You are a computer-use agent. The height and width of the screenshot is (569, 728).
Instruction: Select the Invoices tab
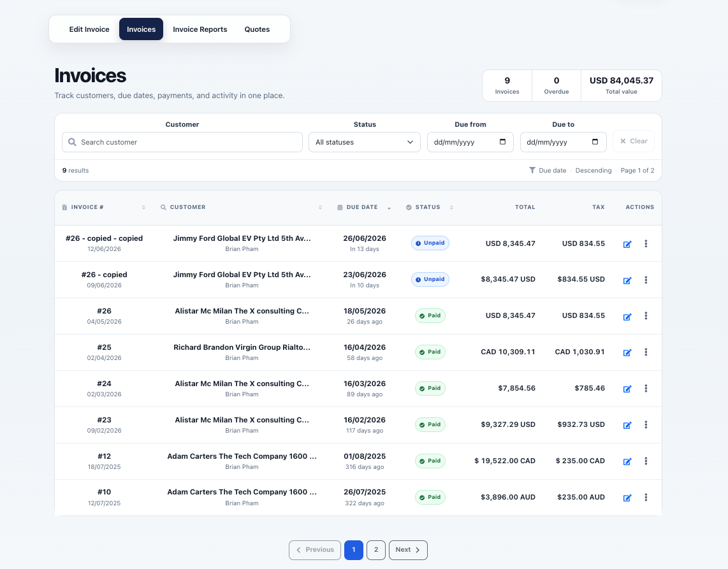click(141, 29)
